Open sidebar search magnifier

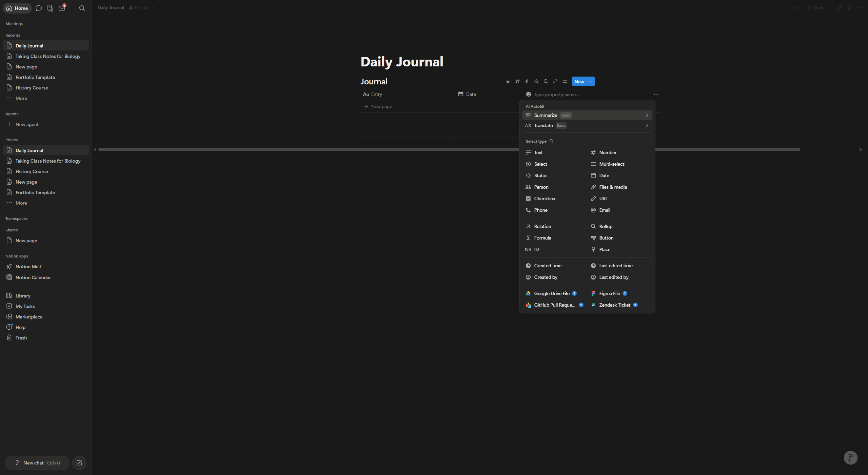click(82, 8)
